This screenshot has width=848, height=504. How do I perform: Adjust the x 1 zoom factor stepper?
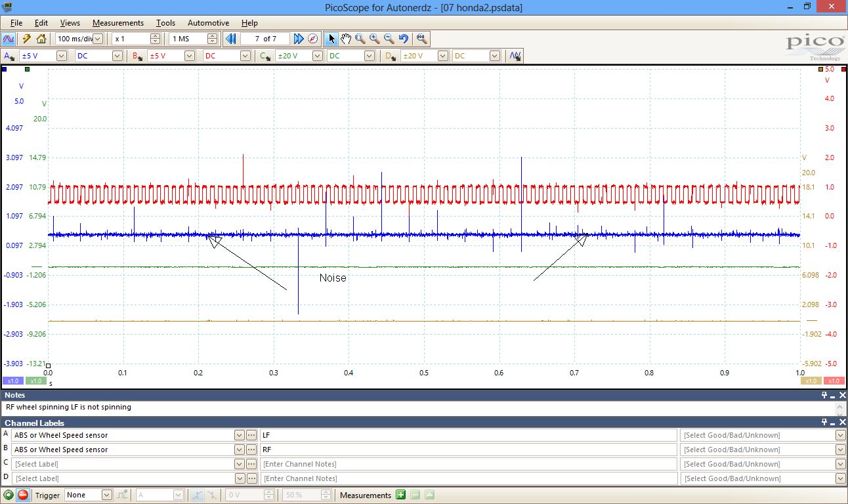click(x=155, y=39)
